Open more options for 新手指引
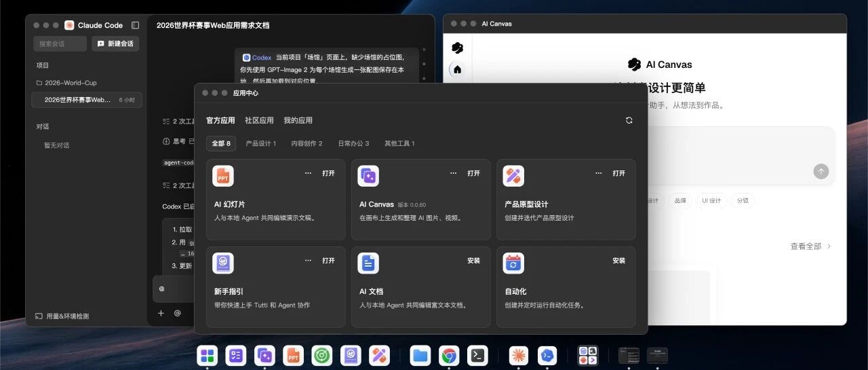Image resolution: width=868 pixels, height=370 pixels. (309, 260)
